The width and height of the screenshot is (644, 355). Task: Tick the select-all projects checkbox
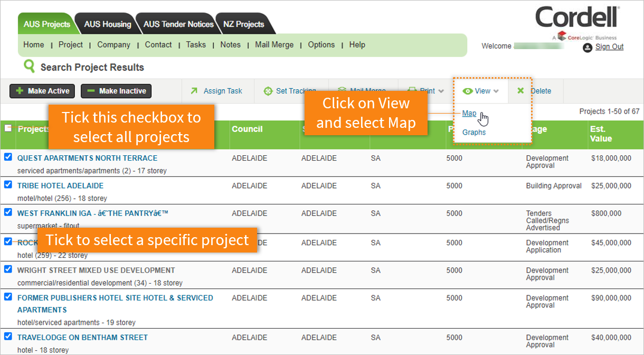pyautogui.click(x=8, y=128)
